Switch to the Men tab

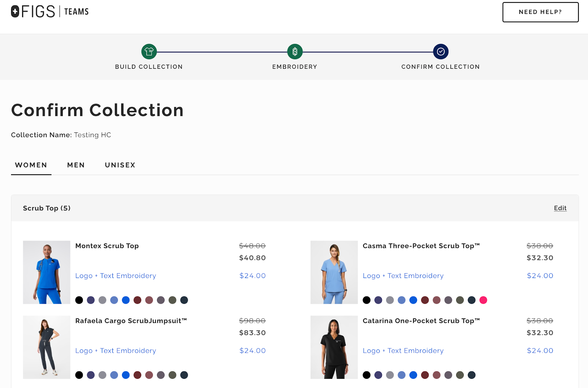click(x=76, y=165)
